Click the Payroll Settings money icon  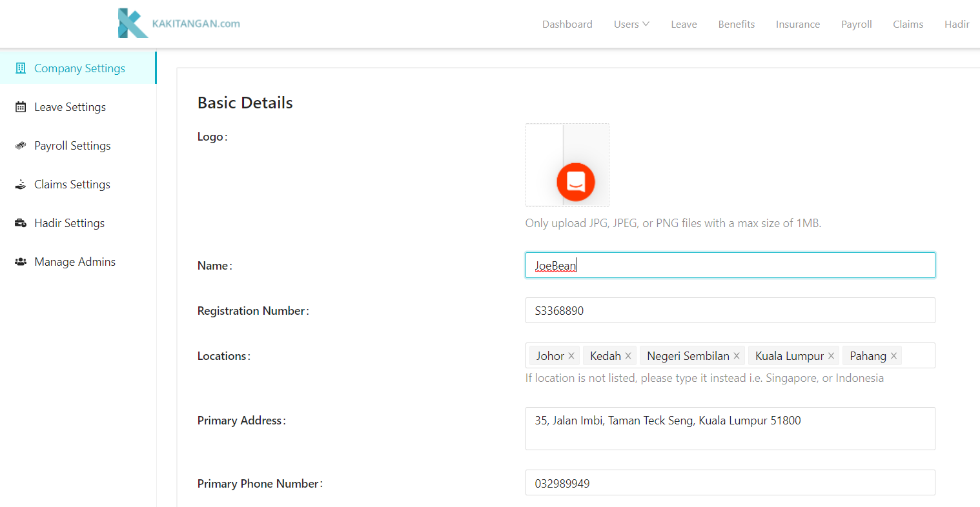click(21, 146)
